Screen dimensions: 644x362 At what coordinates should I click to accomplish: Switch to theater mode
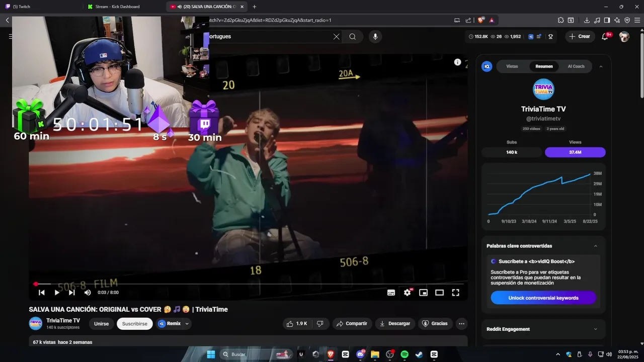pyautogui.click(x=439, y=293)
